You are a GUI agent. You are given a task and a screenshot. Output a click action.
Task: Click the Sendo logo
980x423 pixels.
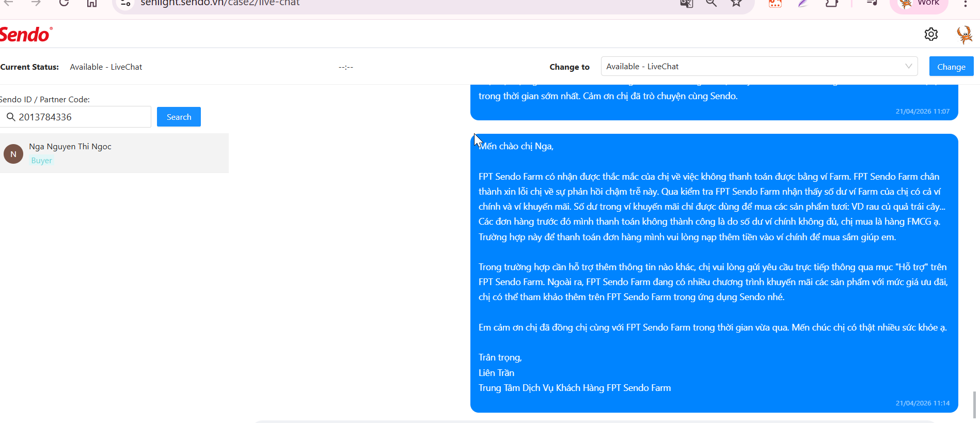26,34
